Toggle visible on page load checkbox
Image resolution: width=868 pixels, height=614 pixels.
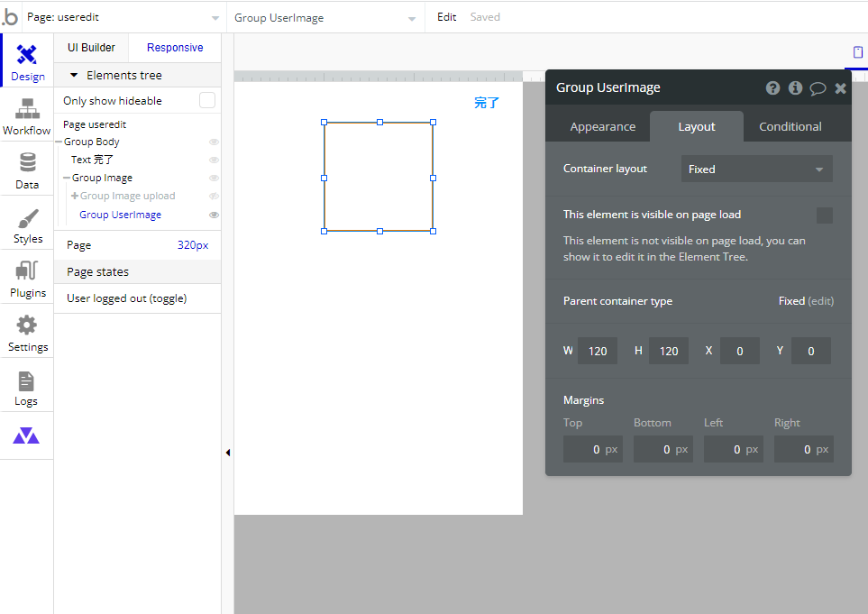[x=824, y=215]
